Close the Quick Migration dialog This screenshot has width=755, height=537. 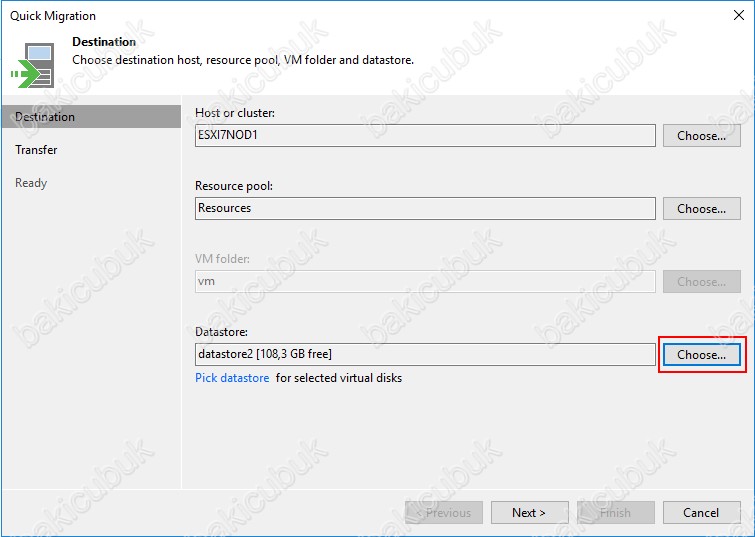pyautogui.click(x=739, y=15)
